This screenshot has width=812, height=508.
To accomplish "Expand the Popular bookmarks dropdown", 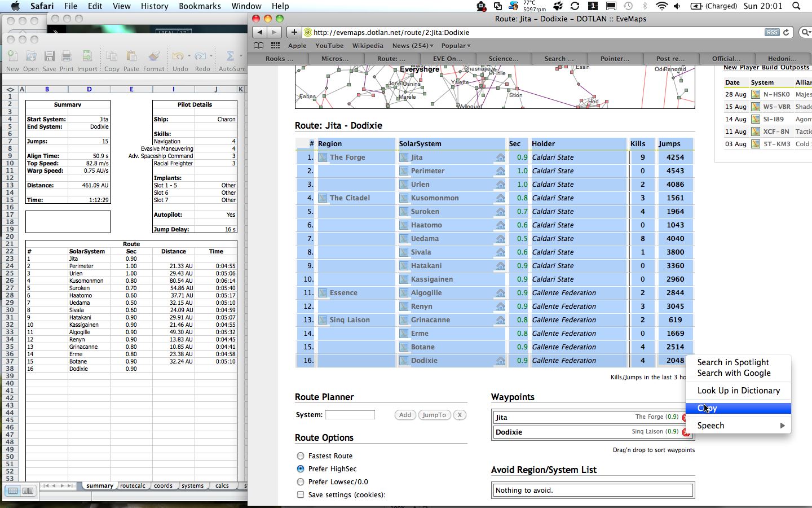I will pyautogui.click(x=456, y=46).
